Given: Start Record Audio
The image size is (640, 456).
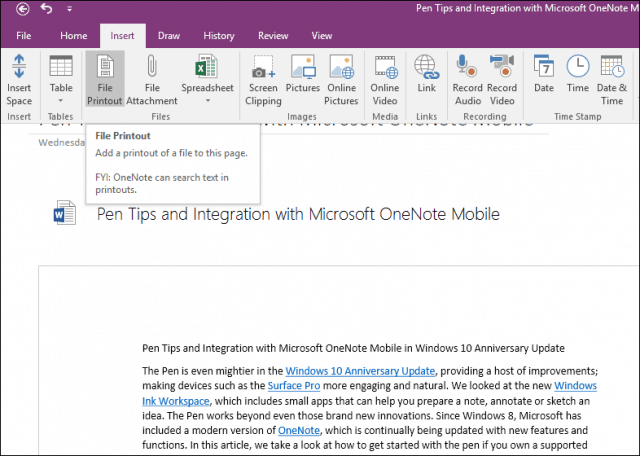Looking at the screenshot, I should coord(467,80).
